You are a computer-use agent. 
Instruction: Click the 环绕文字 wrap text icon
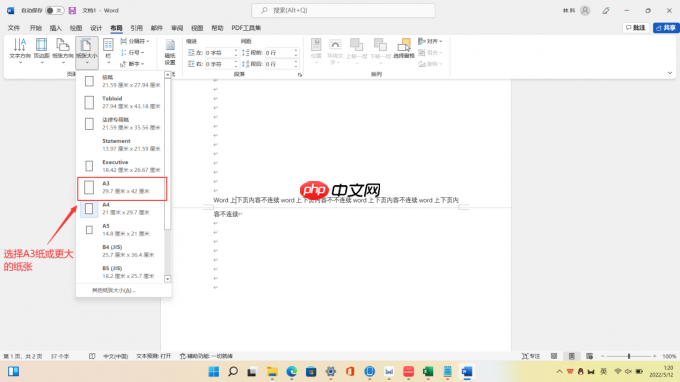click(x=335, y=51)
